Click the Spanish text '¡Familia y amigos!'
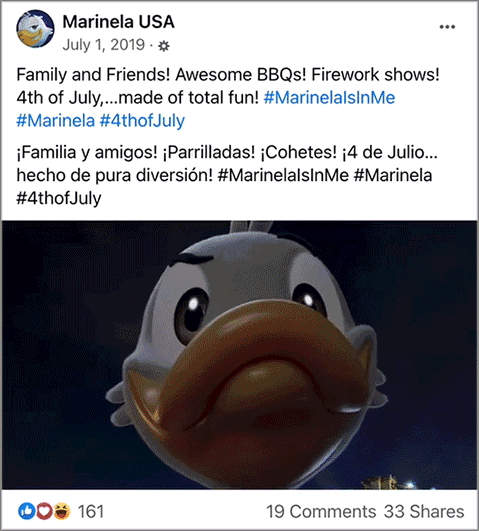The height and width of the screenshot is (531, 479). 87,153
